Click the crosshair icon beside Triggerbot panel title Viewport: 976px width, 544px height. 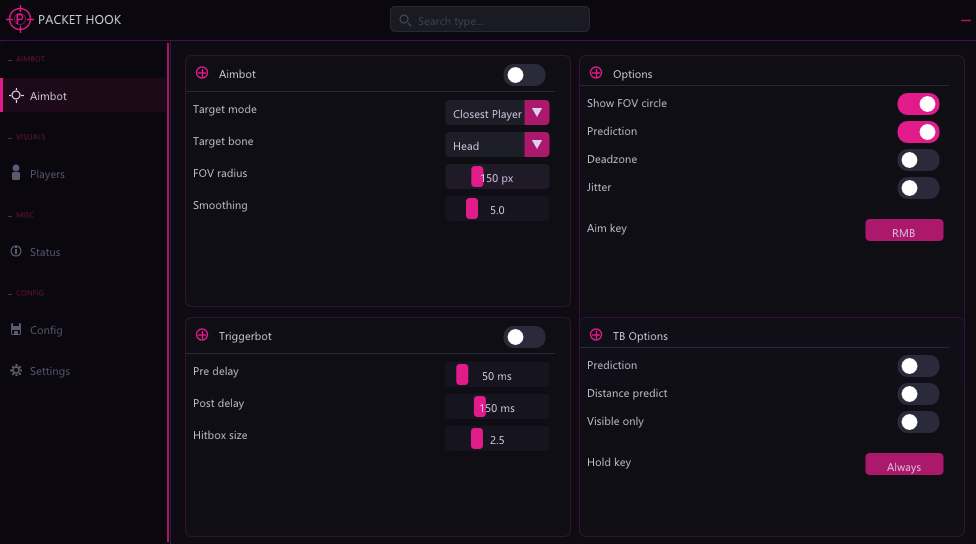pos(202,335)
